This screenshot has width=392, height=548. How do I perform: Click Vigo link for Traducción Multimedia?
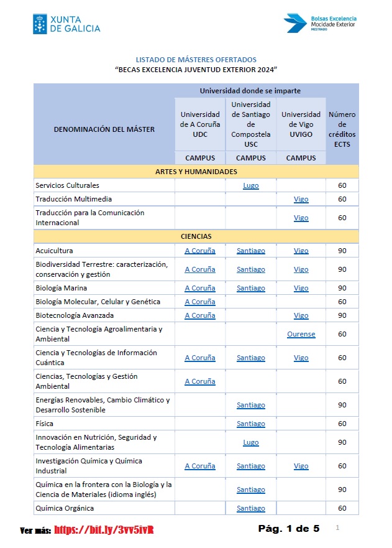pyautogui.click(x=301, y=199)
